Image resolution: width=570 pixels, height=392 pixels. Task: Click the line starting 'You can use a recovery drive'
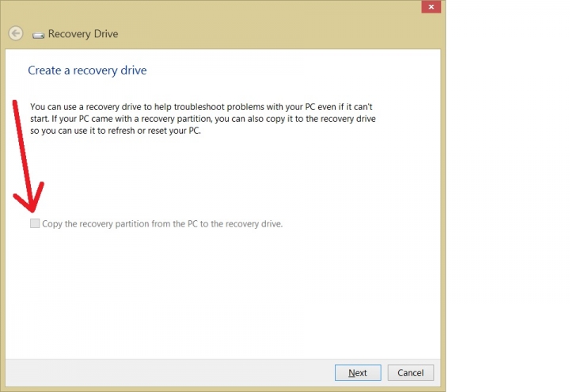(201, 107)
